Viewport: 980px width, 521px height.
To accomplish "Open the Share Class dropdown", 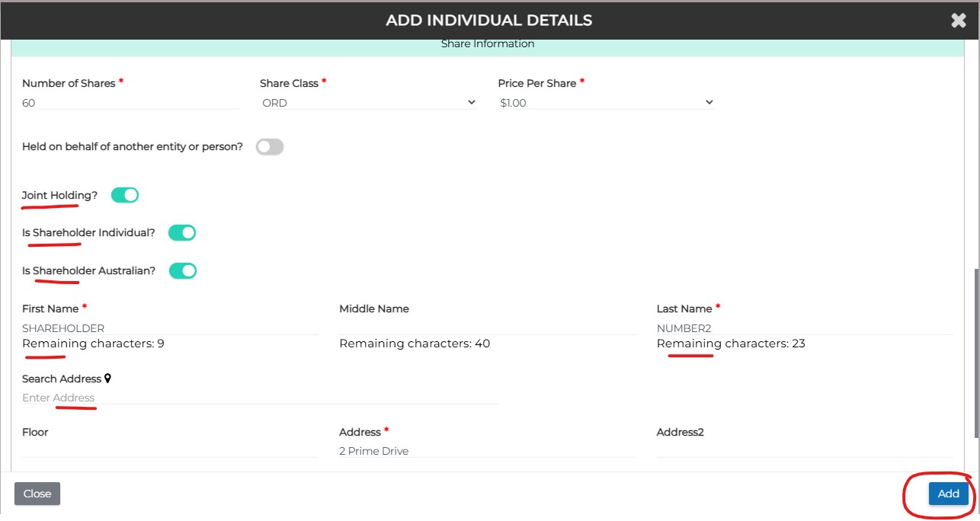I will point(368,103).
